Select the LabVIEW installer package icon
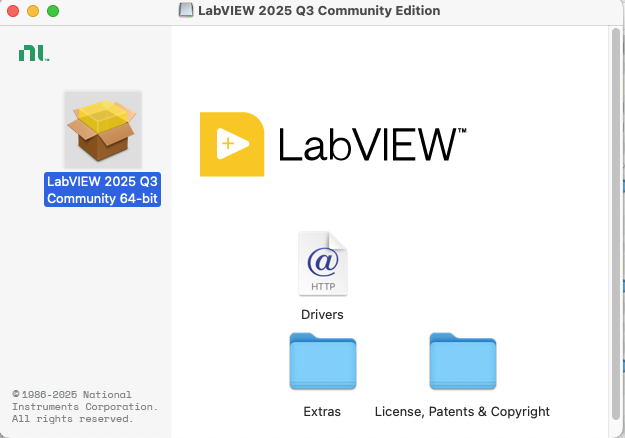The width and height of the screenshot is (625, 438). pyautogui.click(x=103, y=130)
